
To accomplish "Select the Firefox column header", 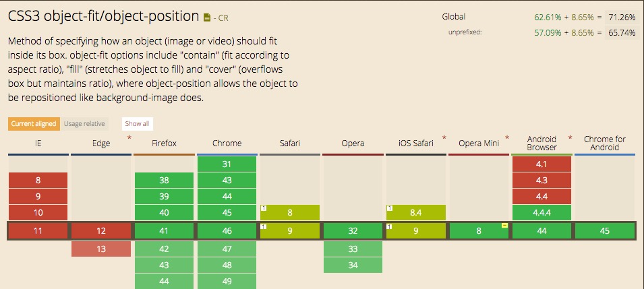I will coord(164,143).
